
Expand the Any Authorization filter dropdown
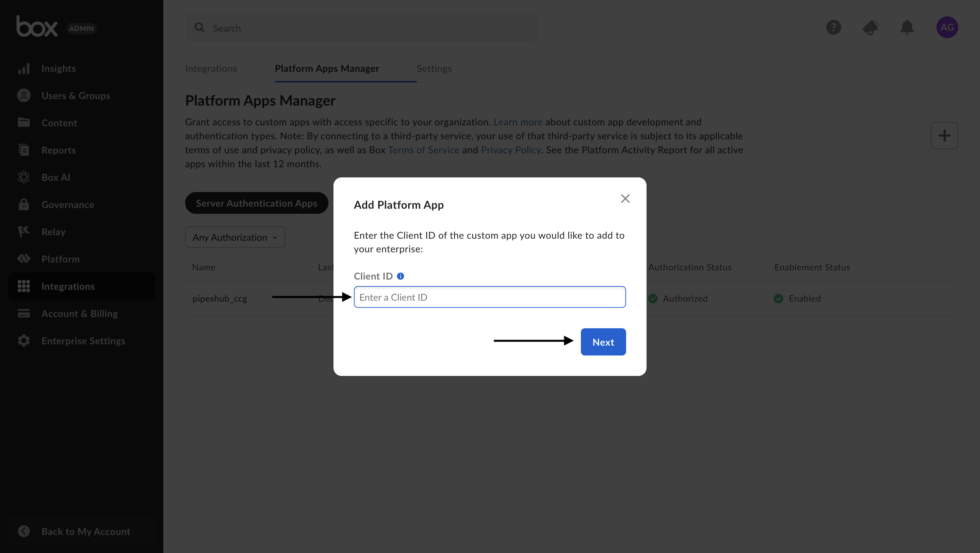pos(235,237)
